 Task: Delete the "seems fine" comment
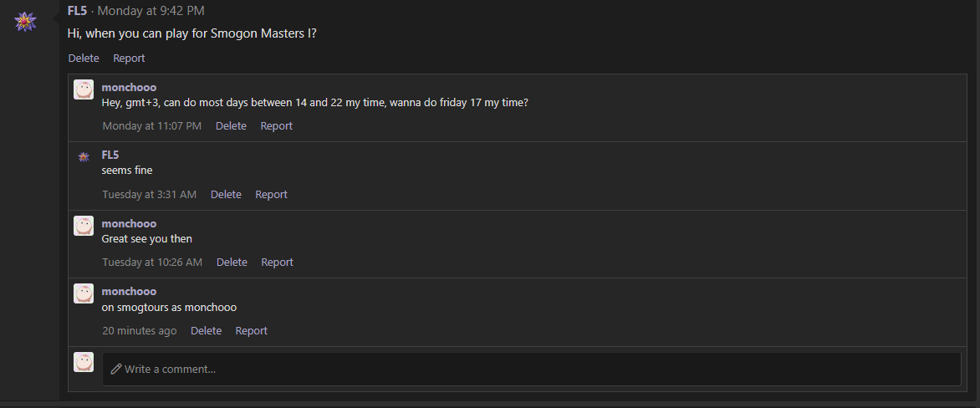(226, 195)
